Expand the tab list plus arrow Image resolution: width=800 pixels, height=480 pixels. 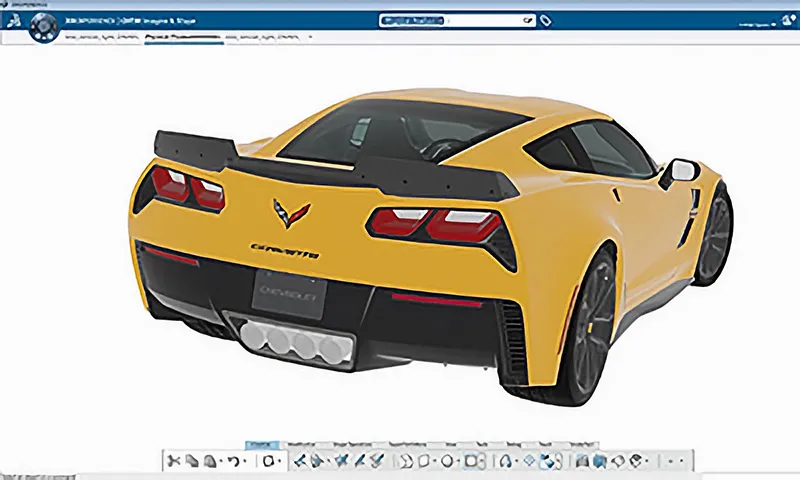tap(310, 37)
